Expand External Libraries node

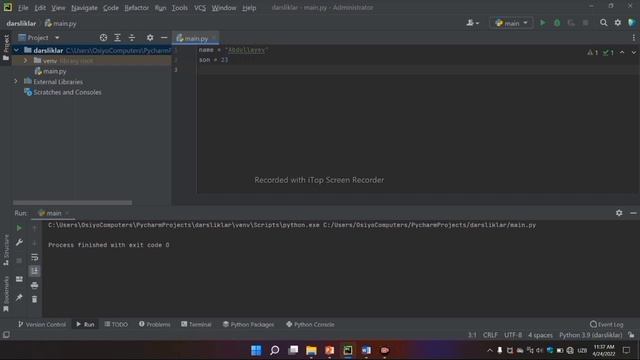[x=16, y=82]
